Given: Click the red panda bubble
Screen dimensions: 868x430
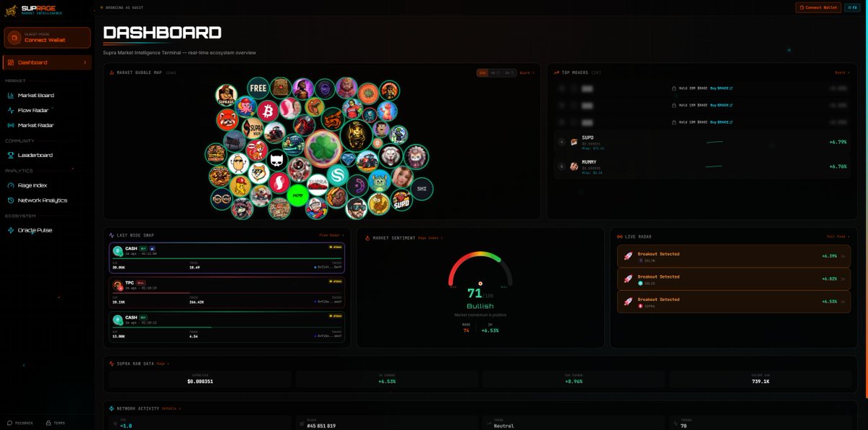Looking at the screenshot, I should [x=228, y=119].
